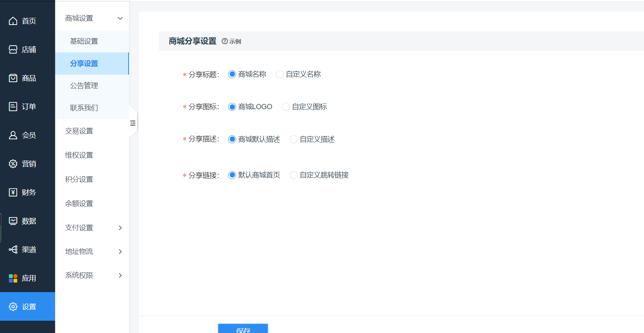
Task: Open the marketing (营销) icon
Action: pyautogui.click(x=13, y=164)
